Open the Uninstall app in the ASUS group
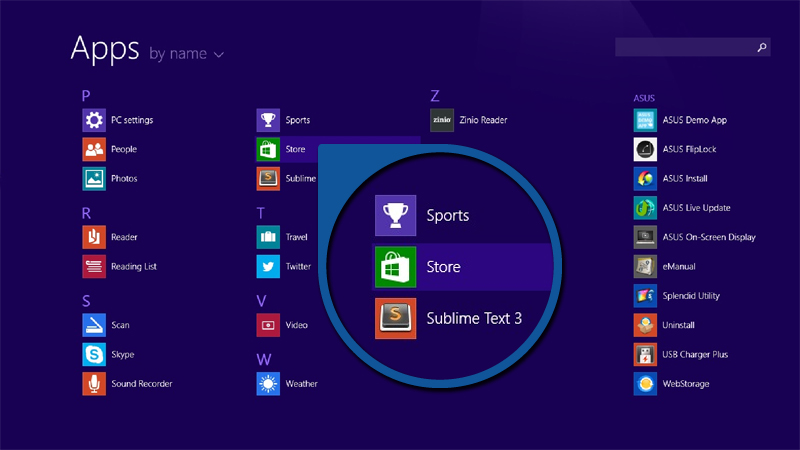The height and width of the screenshot is (450, 800). [645, 325]
